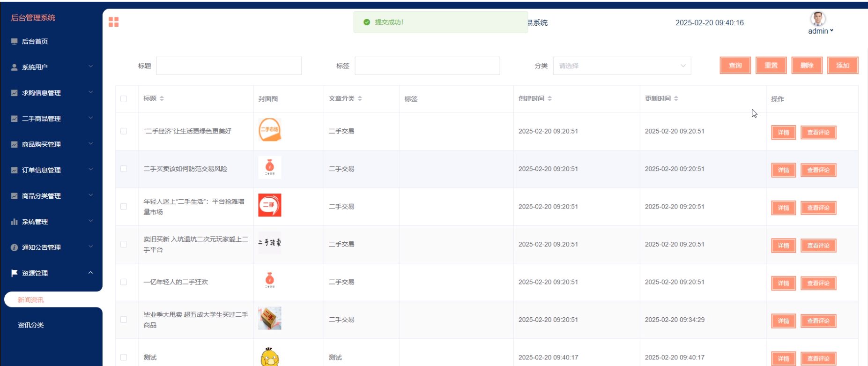Open the 系统管理 menu label

pos(35,222)
